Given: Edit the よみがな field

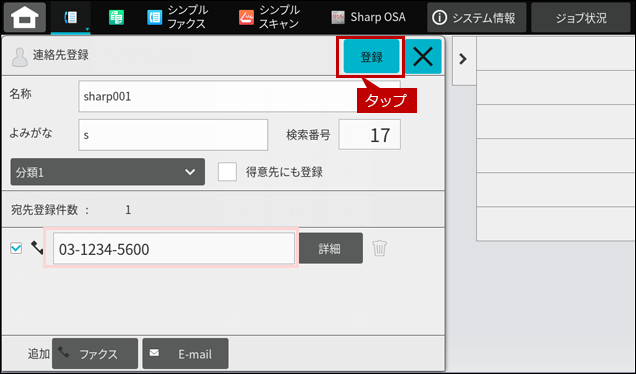Looking at the screenshot, I should point(173,135).
